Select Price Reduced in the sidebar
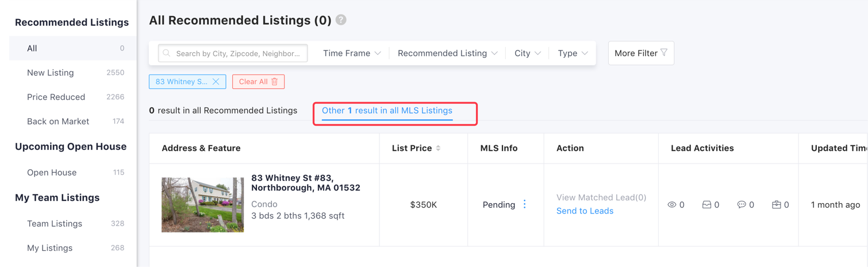868x272 pixels. pos(56,97)
